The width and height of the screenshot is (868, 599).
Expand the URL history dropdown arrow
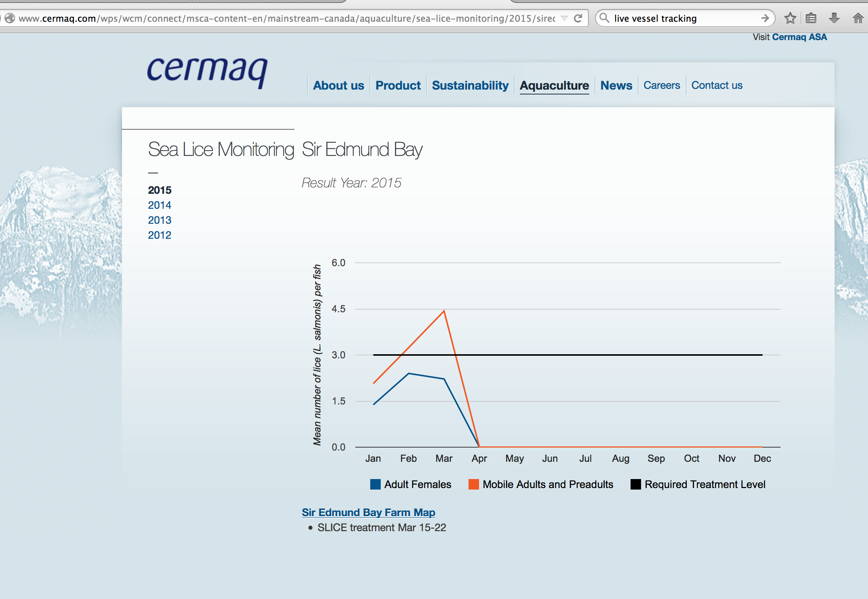(x=564, y=18)
